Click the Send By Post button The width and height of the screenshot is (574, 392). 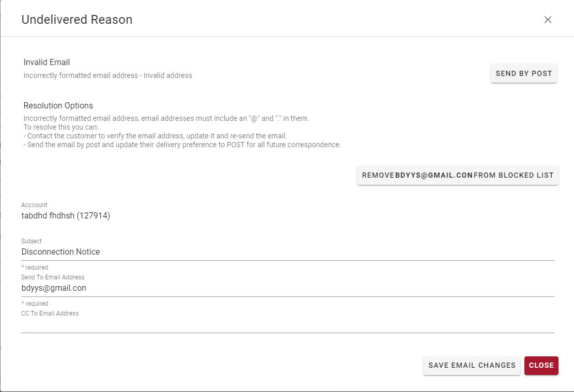tap(523, 73)
